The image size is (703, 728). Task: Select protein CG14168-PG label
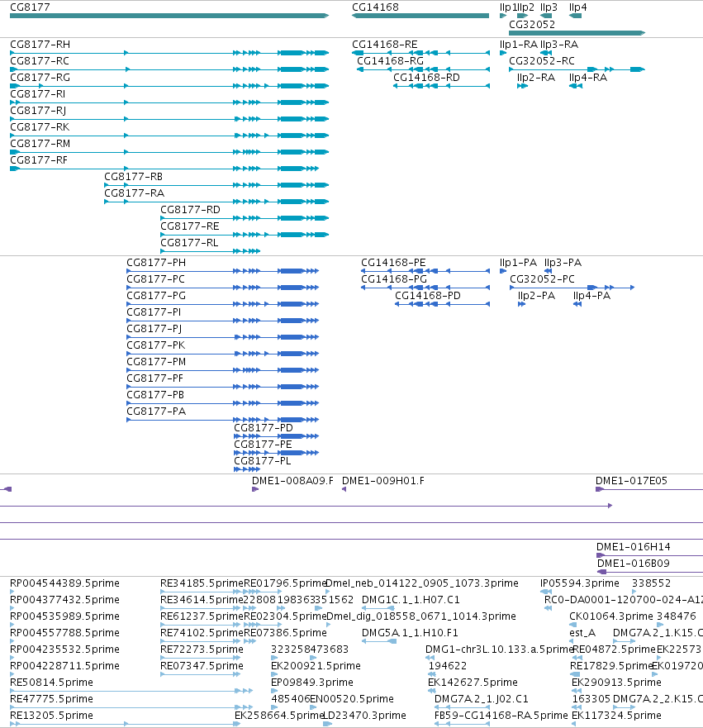[x=394, y=279]
